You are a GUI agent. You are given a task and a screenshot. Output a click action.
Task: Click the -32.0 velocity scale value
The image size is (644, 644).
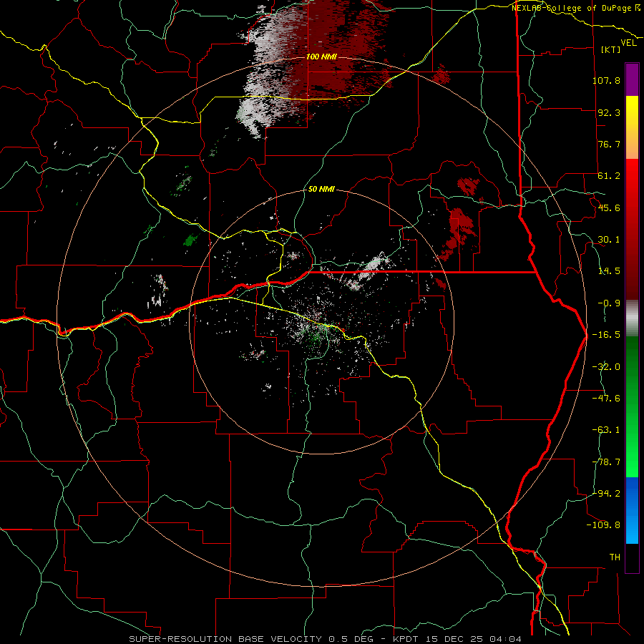point(606,367)
